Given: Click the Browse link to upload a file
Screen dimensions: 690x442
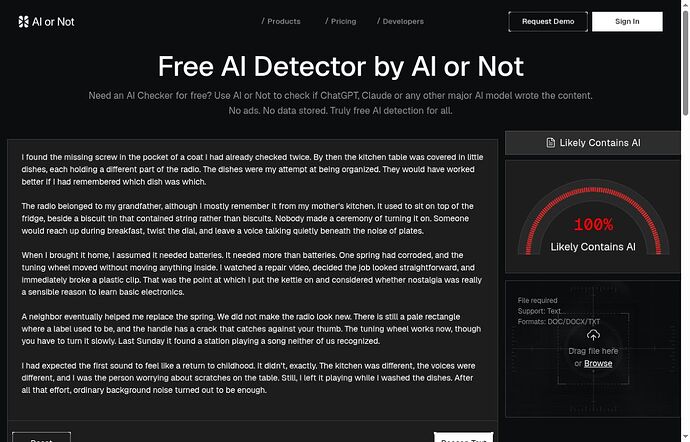Looking at the screenshot, I should point(598,364).
